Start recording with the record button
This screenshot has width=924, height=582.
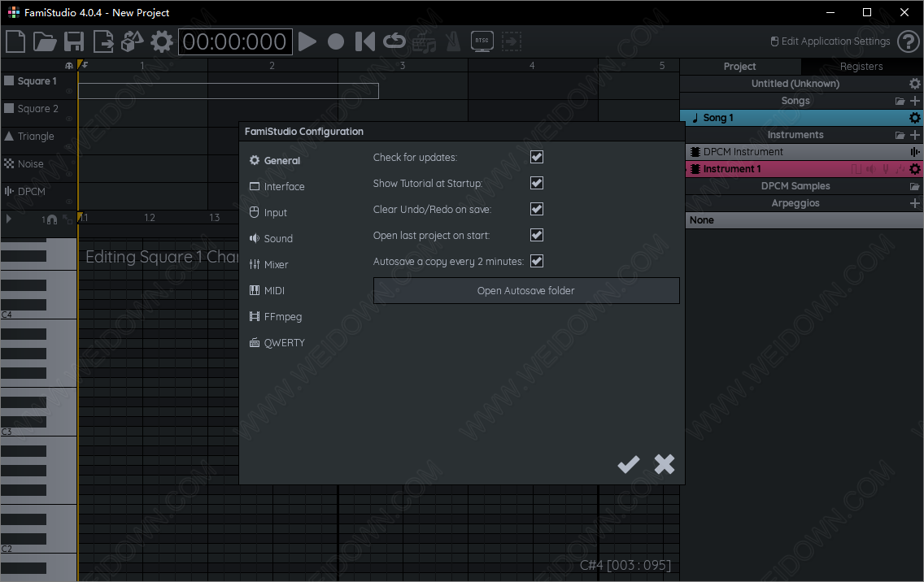[336, 41]
